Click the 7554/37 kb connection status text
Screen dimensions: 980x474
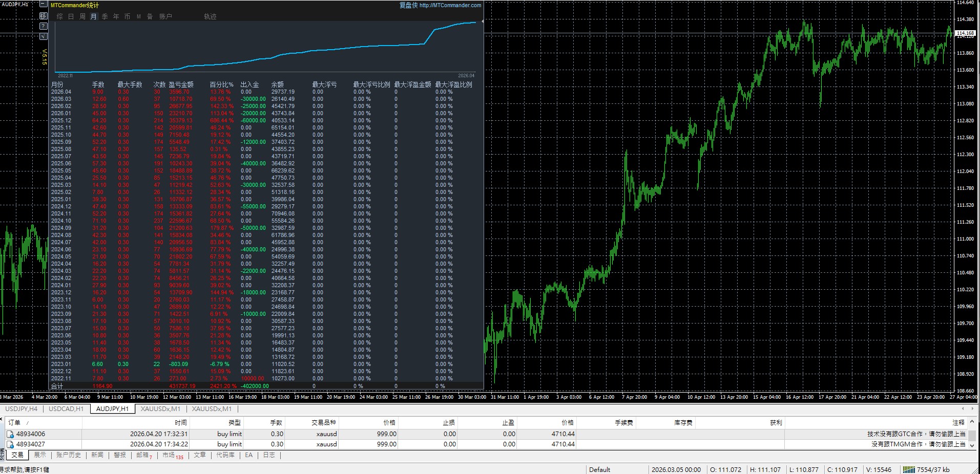click(x=933, y=469)
